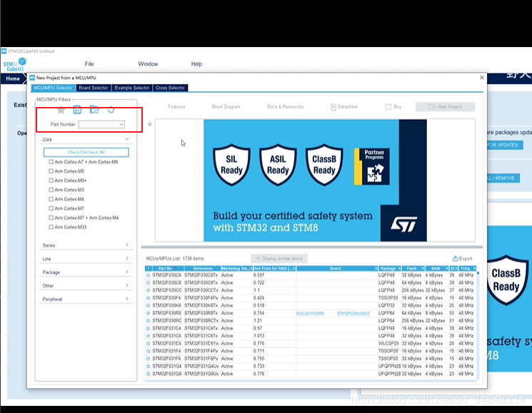Star the STM32F031F4 row
Viewport: 532px width, 413px height.
click(x=148, y=351)
